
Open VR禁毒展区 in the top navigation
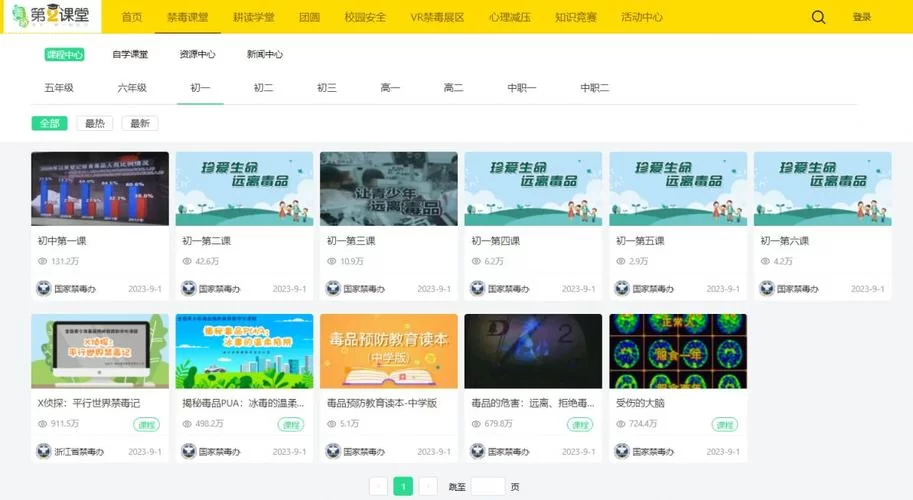(x=437, y=17)
